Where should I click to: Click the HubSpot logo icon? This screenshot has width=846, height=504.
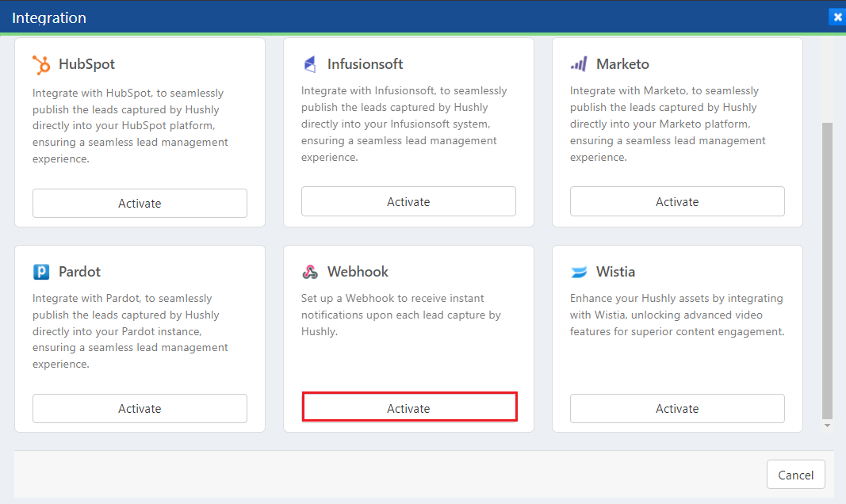[41, 65]
